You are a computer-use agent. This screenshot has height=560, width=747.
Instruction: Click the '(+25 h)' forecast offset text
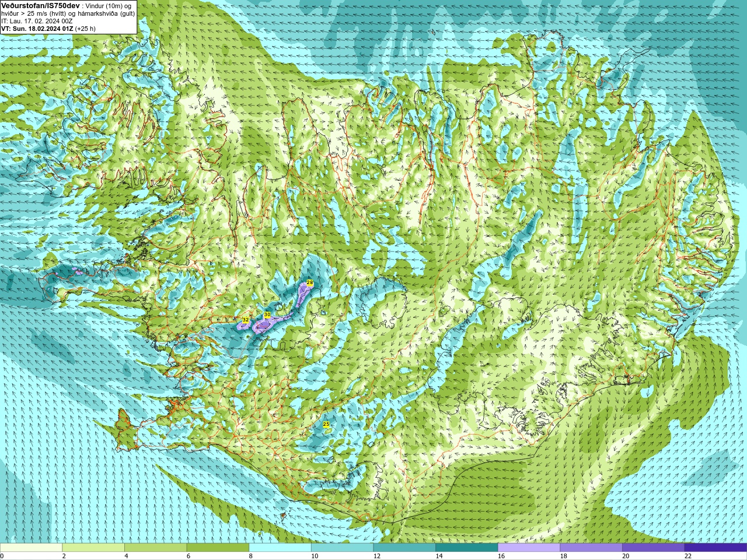(85, 29)
